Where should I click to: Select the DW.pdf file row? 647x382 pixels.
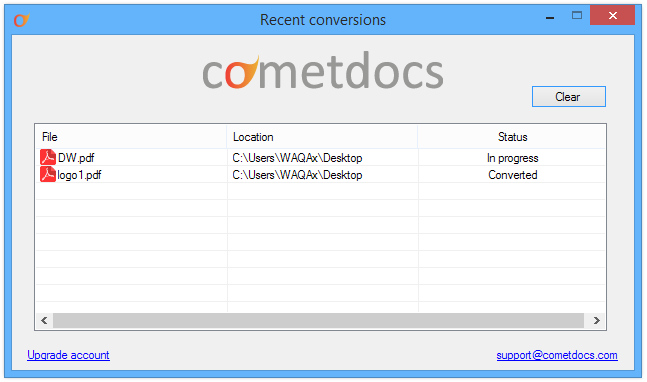321,158
